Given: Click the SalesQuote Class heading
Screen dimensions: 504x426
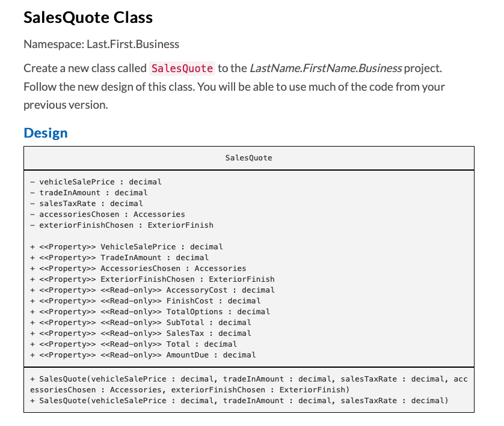Looking at the screenshot, I should (88, 17).
